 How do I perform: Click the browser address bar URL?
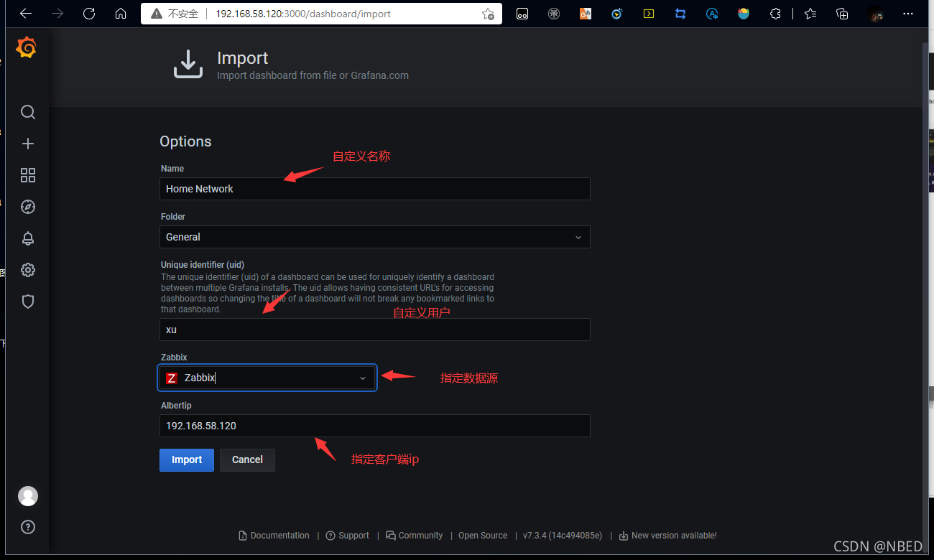(303, 14)
